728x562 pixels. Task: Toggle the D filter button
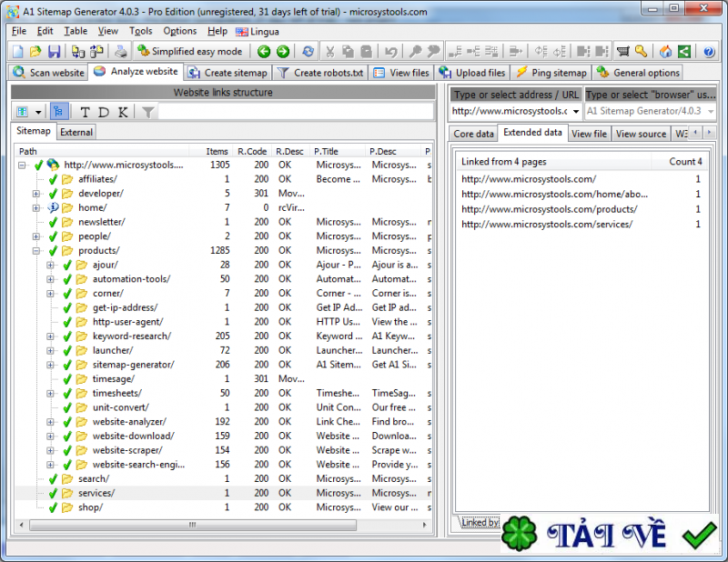pos(103,112)
